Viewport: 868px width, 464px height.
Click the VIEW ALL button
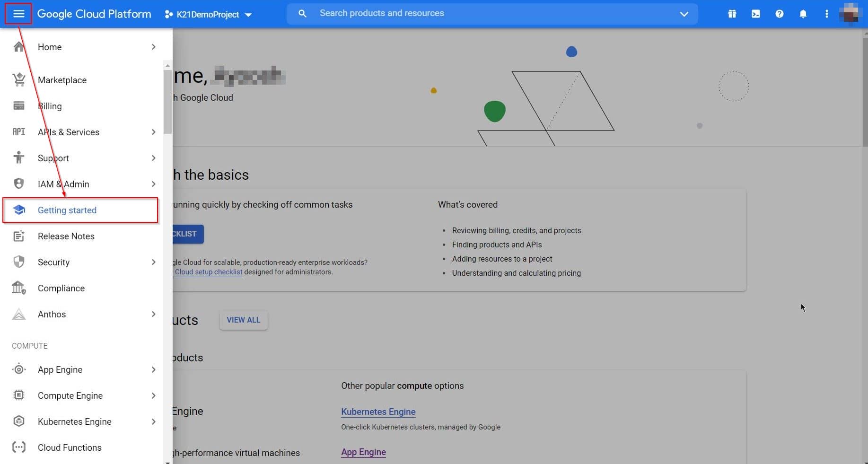pos(243,320)
